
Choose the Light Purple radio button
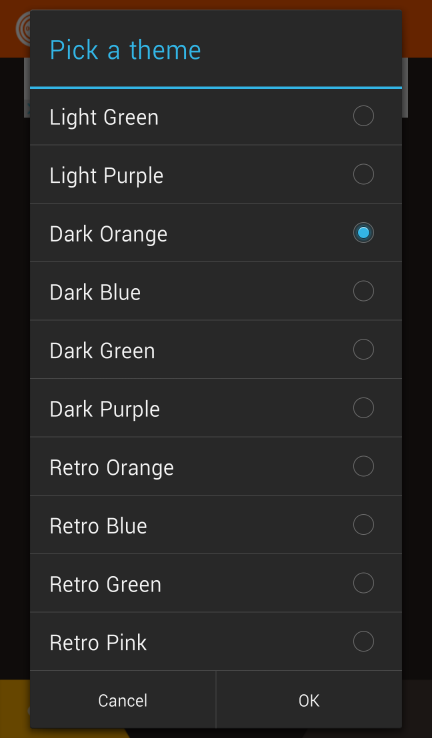tap(363, 174)
